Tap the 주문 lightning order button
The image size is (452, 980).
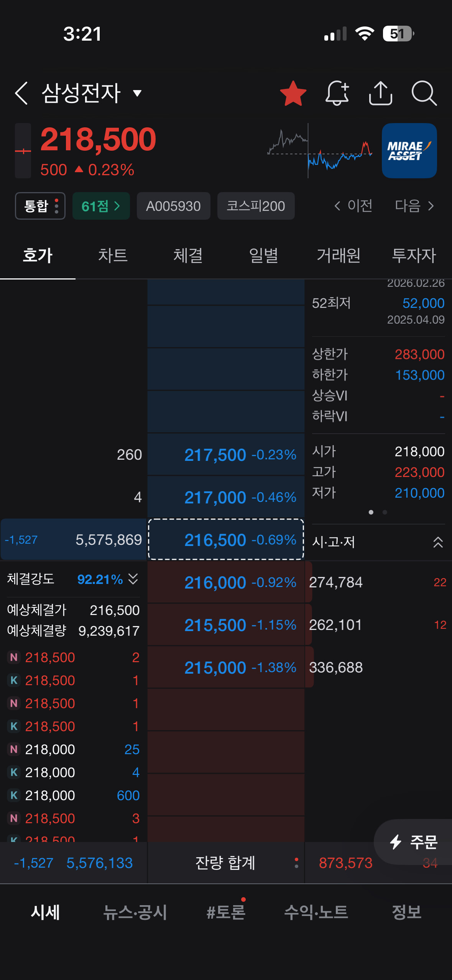[414, 842]
